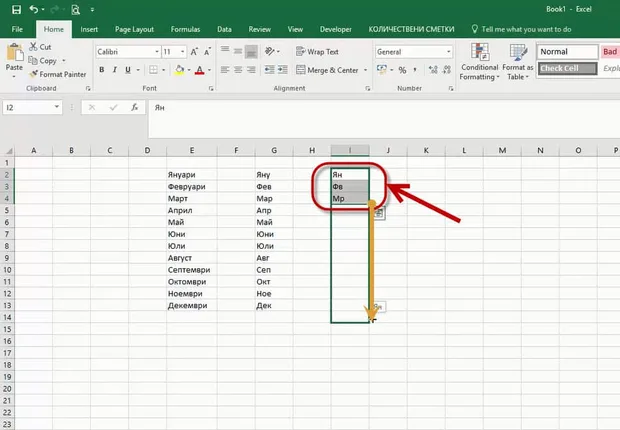Open the Alignment settings dialog launcher
Image resolution: width=620 pixels, height=430 pixels.
click(x=368, y=89)
